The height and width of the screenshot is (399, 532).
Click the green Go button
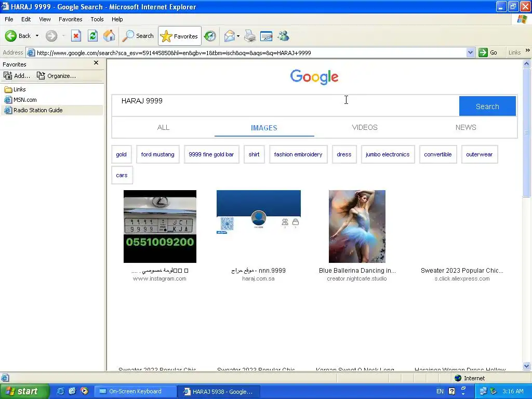(x=488, y=53)
